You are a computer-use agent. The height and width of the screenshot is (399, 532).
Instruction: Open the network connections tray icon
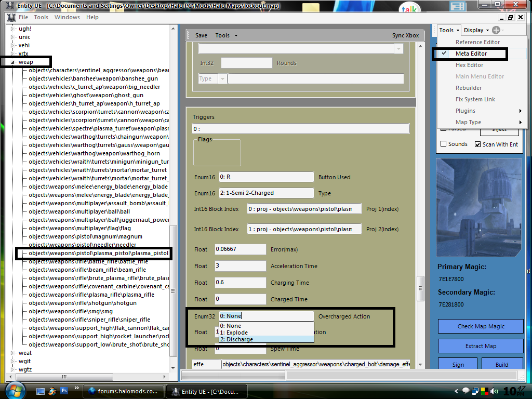pyautogui.click(x=475, y=392)
